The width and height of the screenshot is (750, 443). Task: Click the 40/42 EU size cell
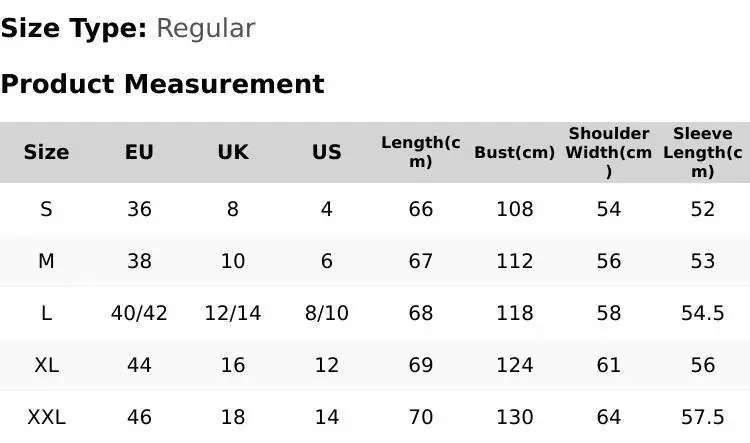pos(139,313)
